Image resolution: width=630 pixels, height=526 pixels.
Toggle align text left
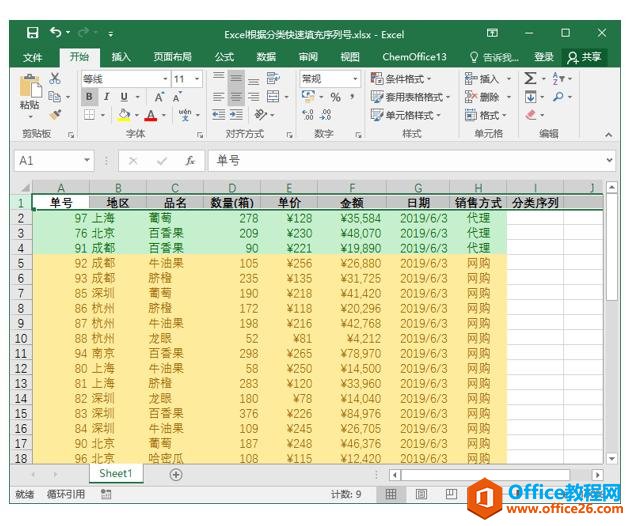[x=219, y=96]
